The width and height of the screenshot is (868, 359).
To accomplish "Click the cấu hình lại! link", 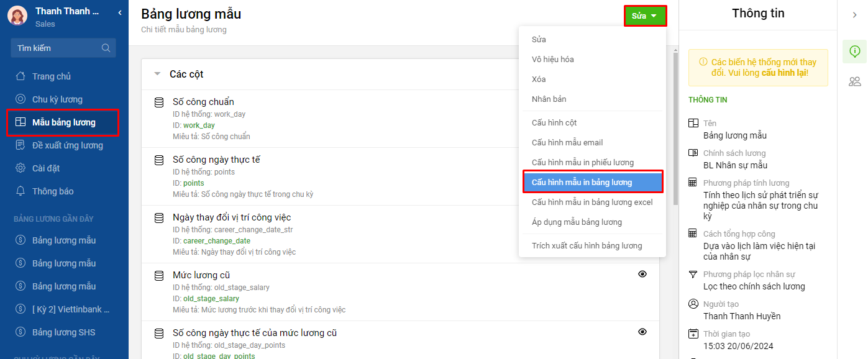I will click(785, 73).
